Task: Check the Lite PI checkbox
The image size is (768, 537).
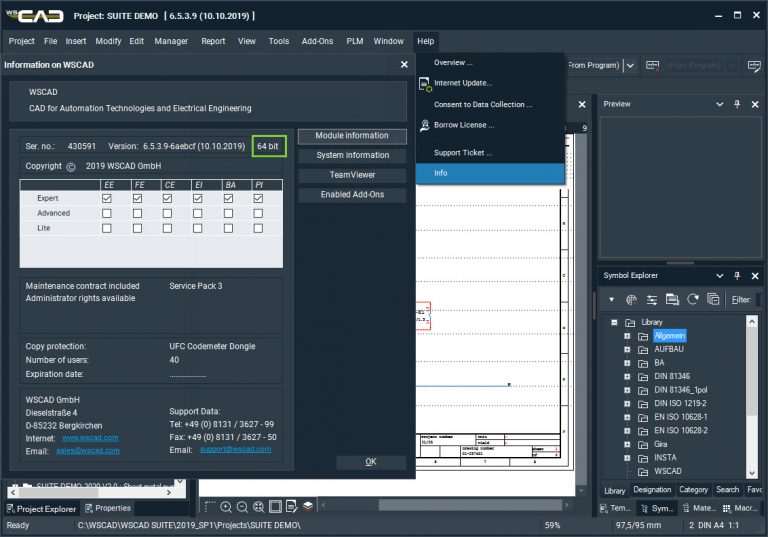Action: 258,228
